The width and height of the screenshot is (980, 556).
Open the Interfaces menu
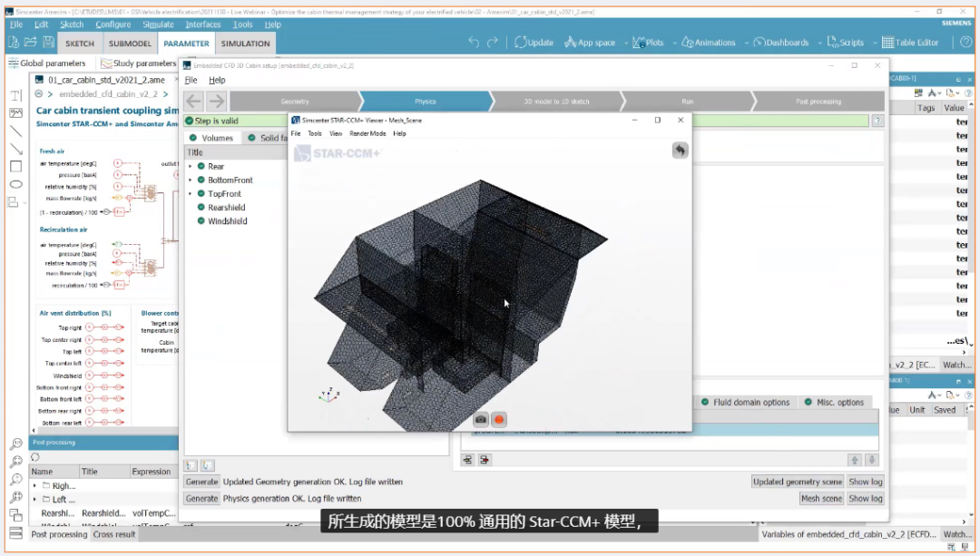pos(202,24)
